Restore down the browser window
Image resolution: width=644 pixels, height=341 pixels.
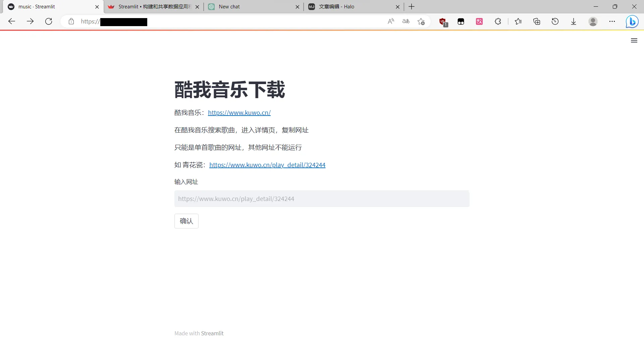click(x=615, y=7)
